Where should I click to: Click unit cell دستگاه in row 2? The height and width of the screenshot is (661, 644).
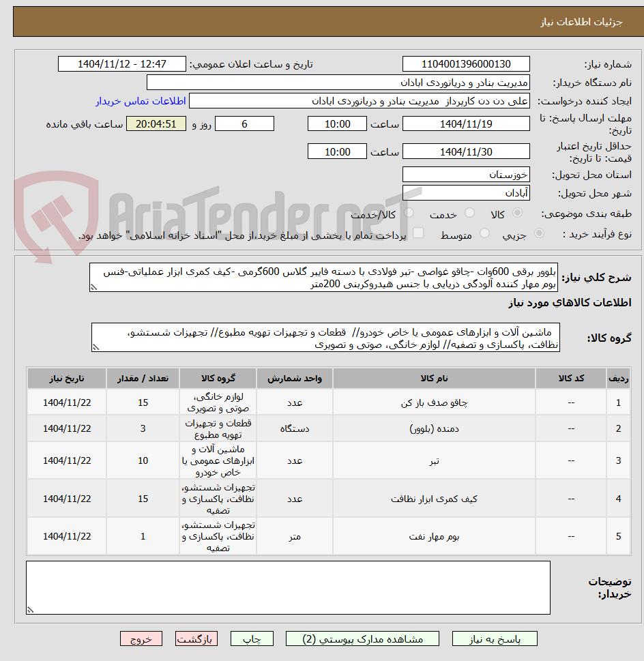[x=295, y=428]
